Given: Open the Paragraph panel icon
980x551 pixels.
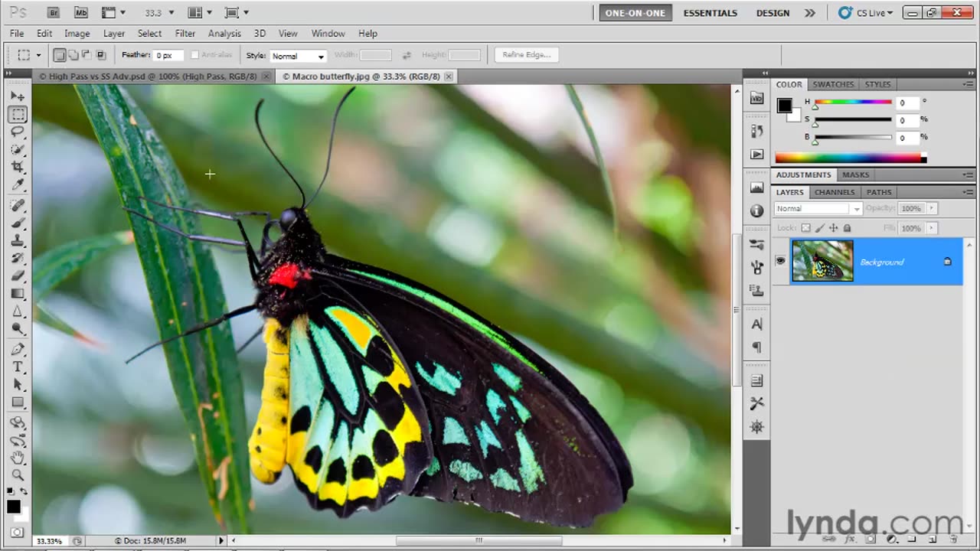Looking at the screenshot, I should 757,347.
